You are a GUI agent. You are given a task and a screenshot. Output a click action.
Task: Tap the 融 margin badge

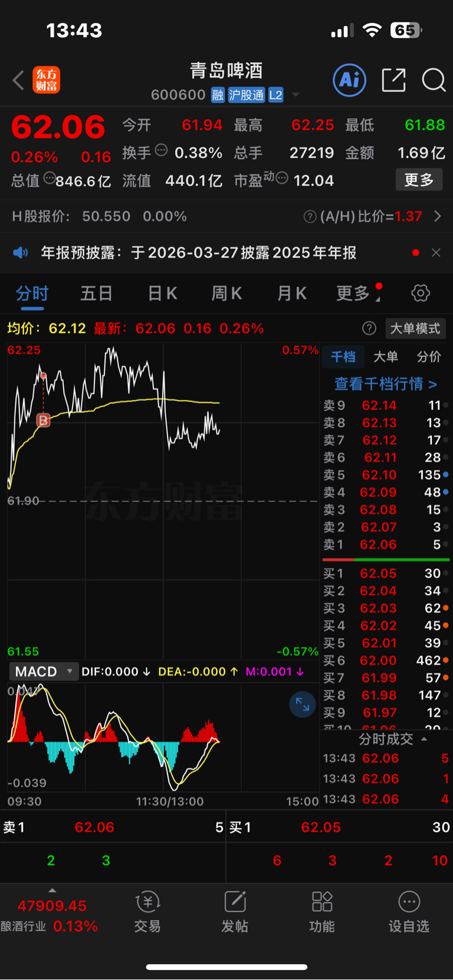pyautogui.click(x=218, y=95)
